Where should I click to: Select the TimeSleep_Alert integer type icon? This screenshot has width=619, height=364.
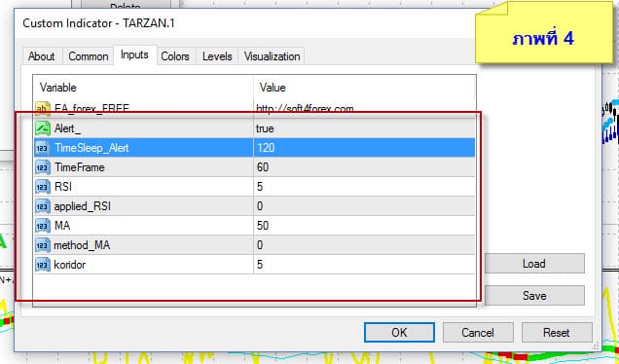point(43,148)
